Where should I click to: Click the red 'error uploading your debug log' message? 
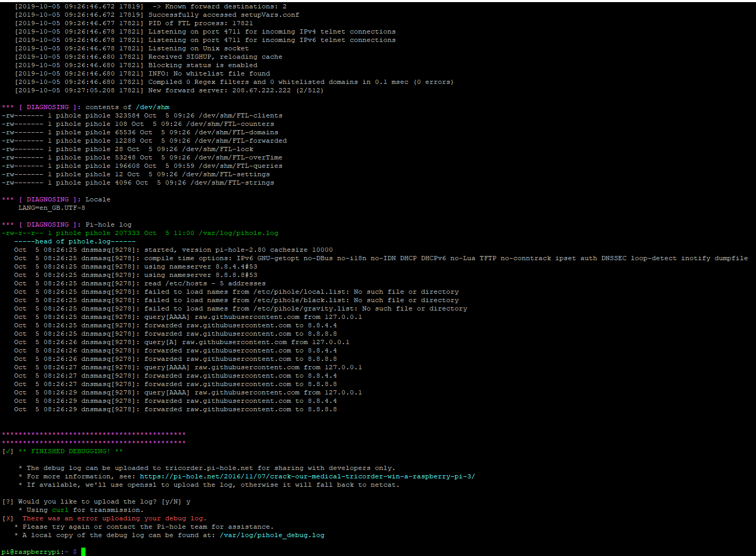tap(115, 518)
